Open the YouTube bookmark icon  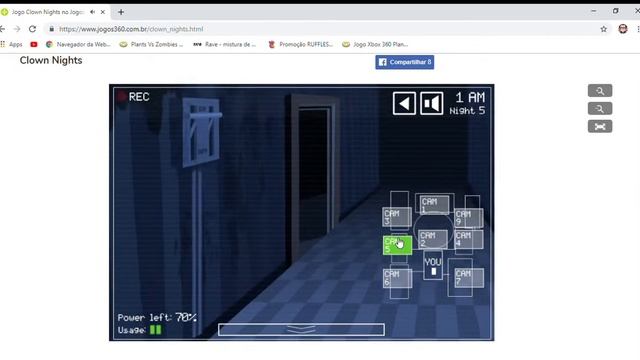click(x=34, y=44)
